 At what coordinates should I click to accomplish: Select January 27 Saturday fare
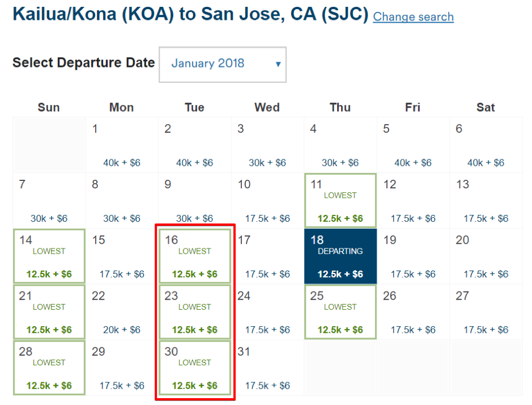coord(486,312)
